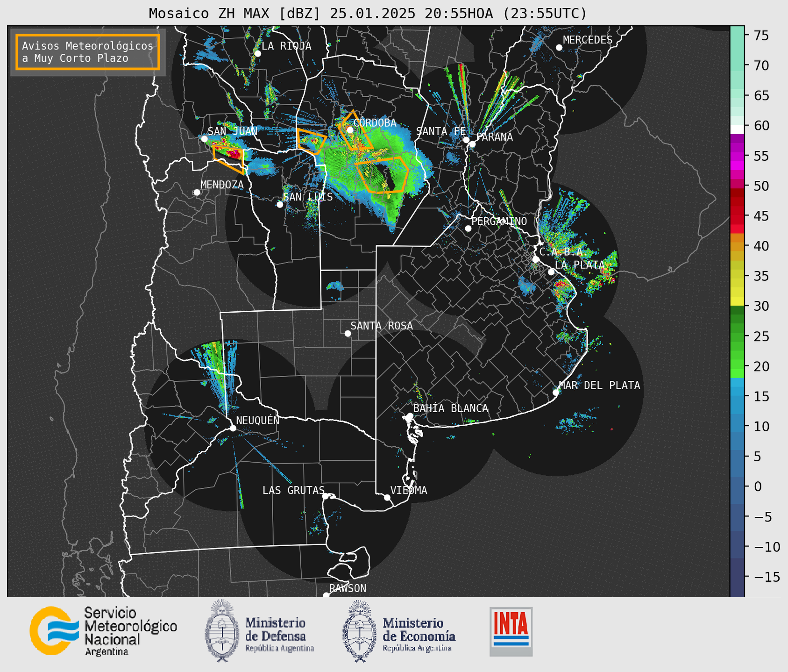
Task: Click the VIEDMA city label
Action: pyautogui.click(x=409, y=490)
